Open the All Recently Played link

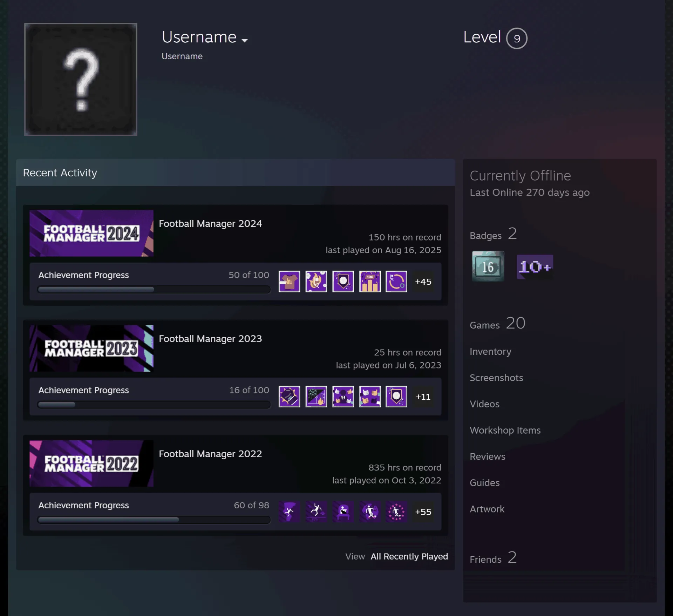point(409,556)
